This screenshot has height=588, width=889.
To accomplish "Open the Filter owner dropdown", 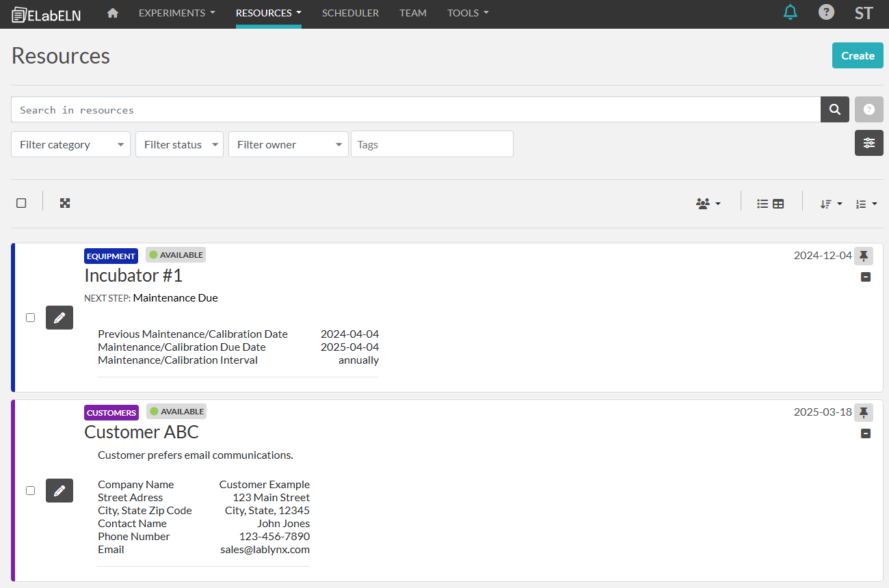I will click(x=288, y=144).
